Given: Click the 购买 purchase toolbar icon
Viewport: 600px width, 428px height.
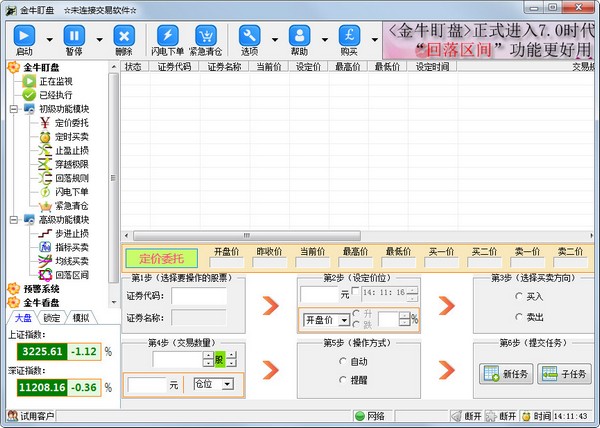Looking at the screenshot, I should tap(349, 36).
